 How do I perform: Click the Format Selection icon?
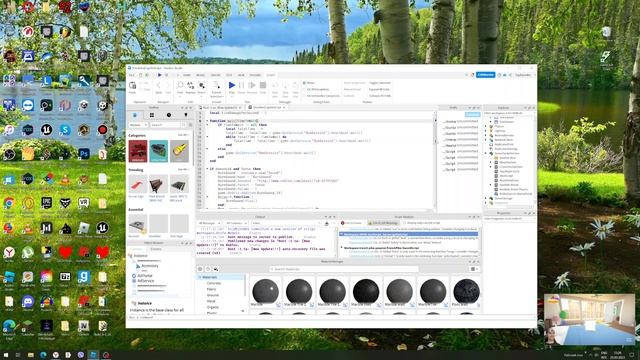tap(216, 85)
